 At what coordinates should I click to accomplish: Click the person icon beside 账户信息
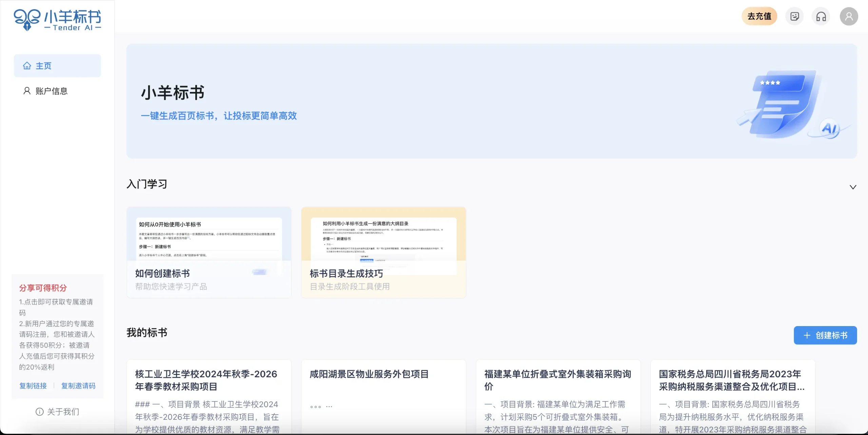(x=27, y=91)
